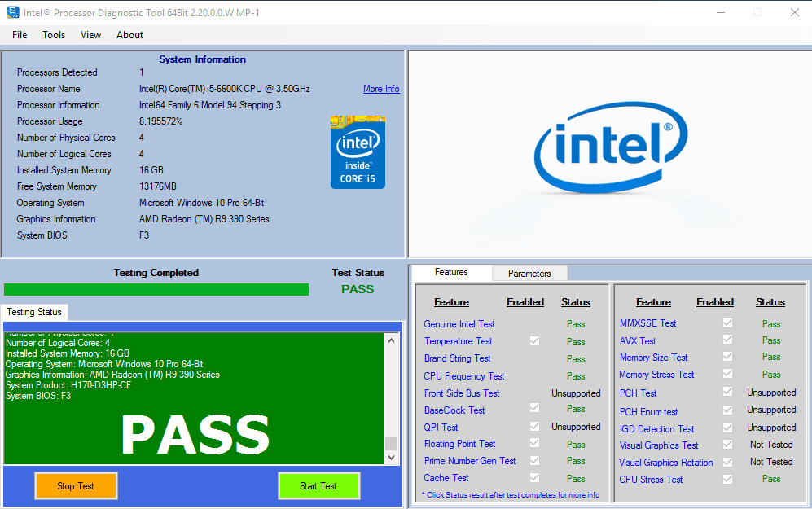The height and width of the screenshot is (509, 812).
Task: Click the scroll down arrow in the test log
Action: click(392, 458)
